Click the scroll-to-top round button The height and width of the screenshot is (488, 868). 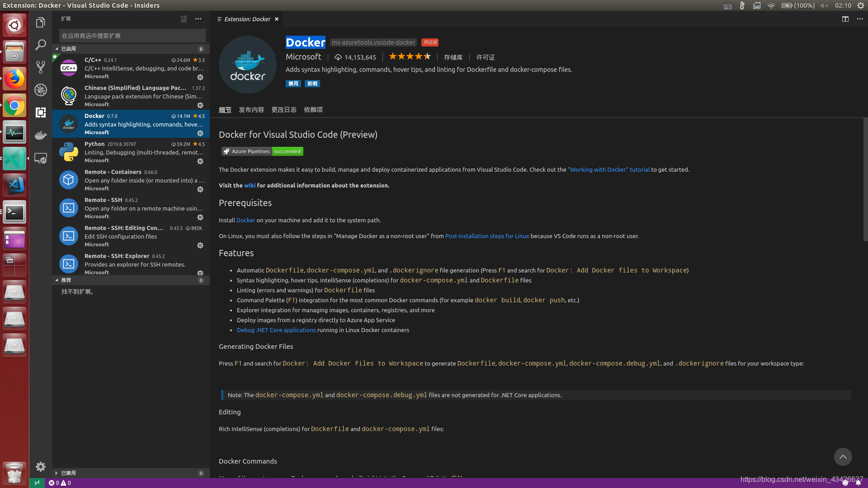pos(843,457)
